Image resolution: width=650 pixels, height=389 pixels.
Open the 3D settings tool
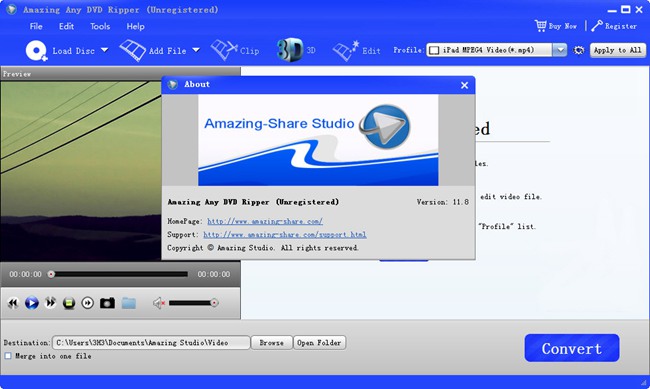coord(296,50)
